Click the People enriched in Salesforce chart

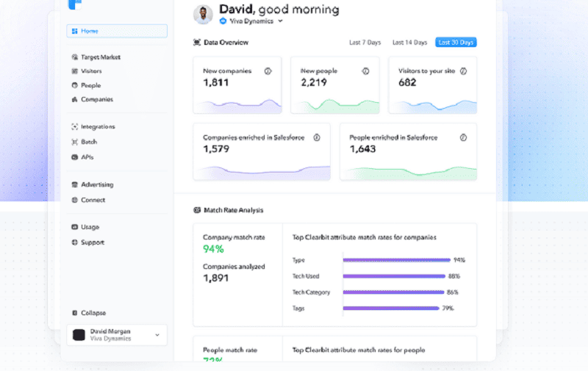[x=409, y=173]
